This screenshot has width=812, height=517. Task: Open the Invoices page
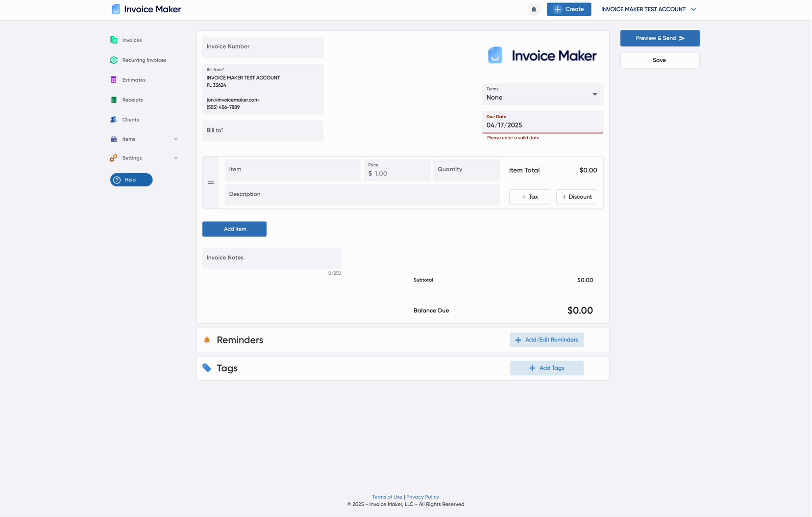pyautogui.click(x=132, y=40)
